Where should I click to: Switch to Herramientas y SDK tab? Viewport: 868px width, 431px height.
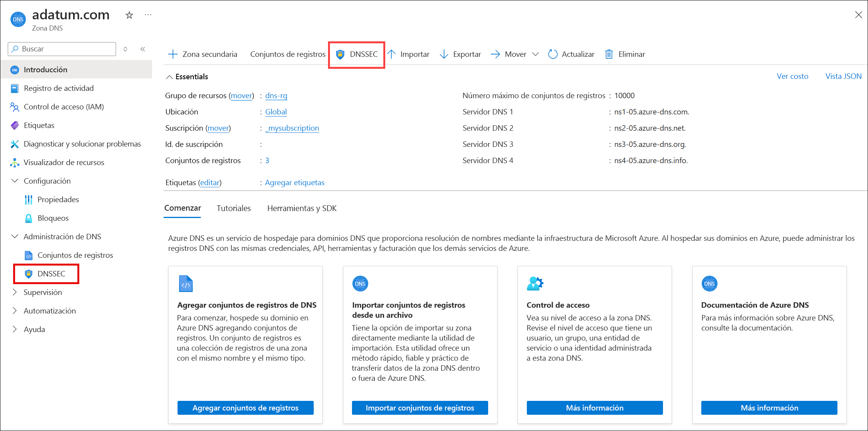[302, 208]
